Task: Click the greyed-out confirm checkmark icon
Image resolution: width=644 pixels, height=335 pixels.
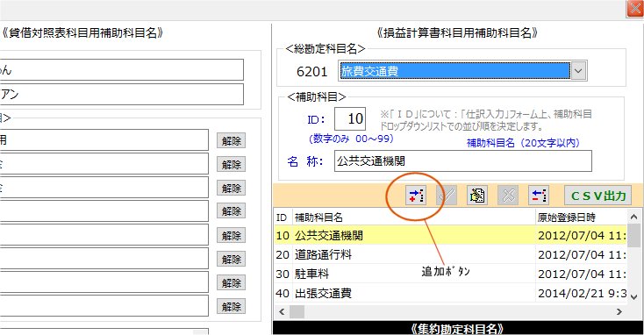Action: tap(447, 196)
